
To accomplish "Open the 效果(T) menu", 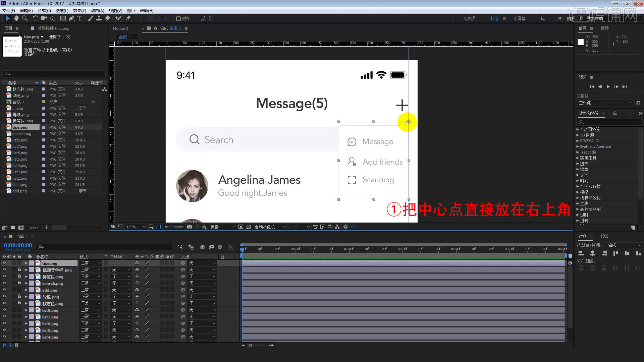I will coord(79,10).
